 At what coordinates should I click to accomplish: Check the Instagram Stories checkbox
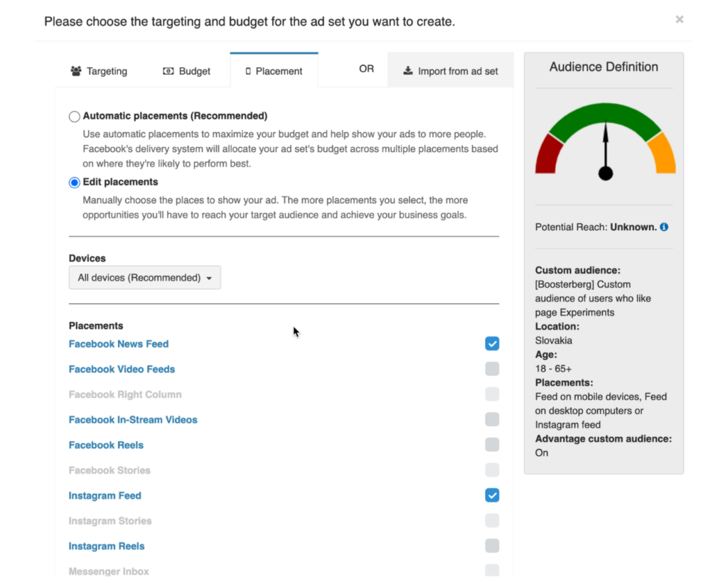point(492,521)
